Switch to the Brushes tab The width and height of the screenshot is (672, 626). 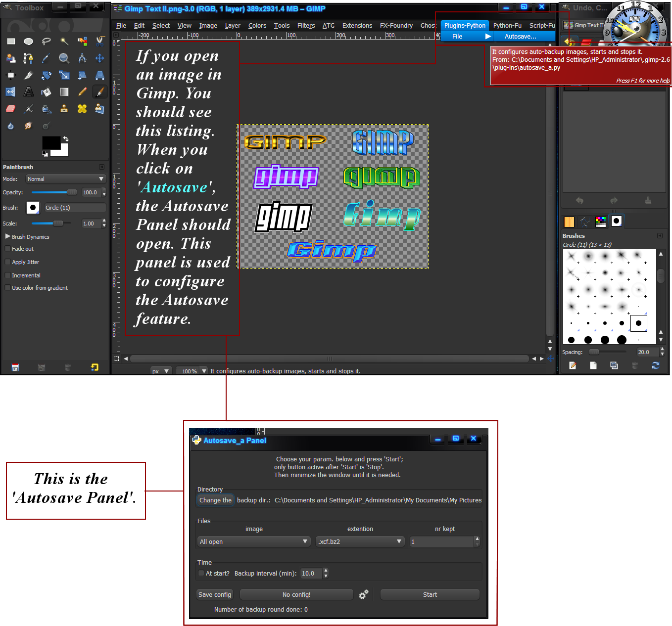(x=617, y=221)
